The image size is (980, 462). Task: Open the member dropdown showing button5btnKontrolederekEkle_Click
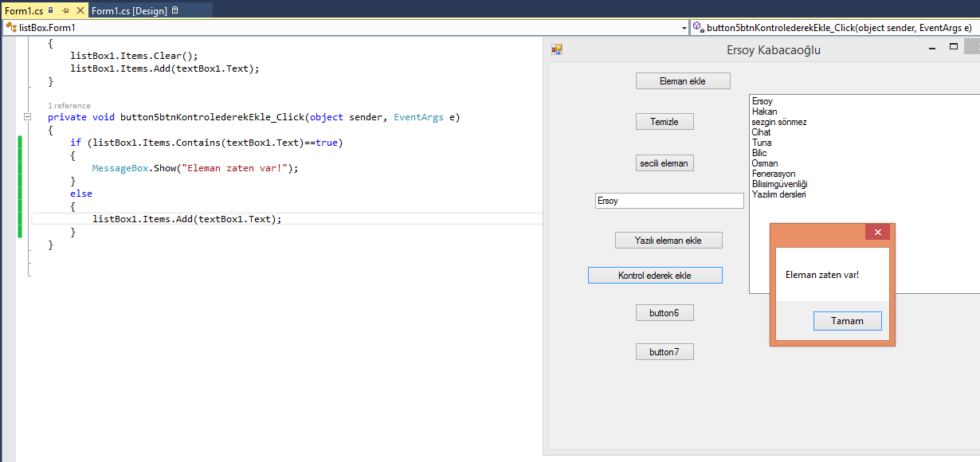834,28
